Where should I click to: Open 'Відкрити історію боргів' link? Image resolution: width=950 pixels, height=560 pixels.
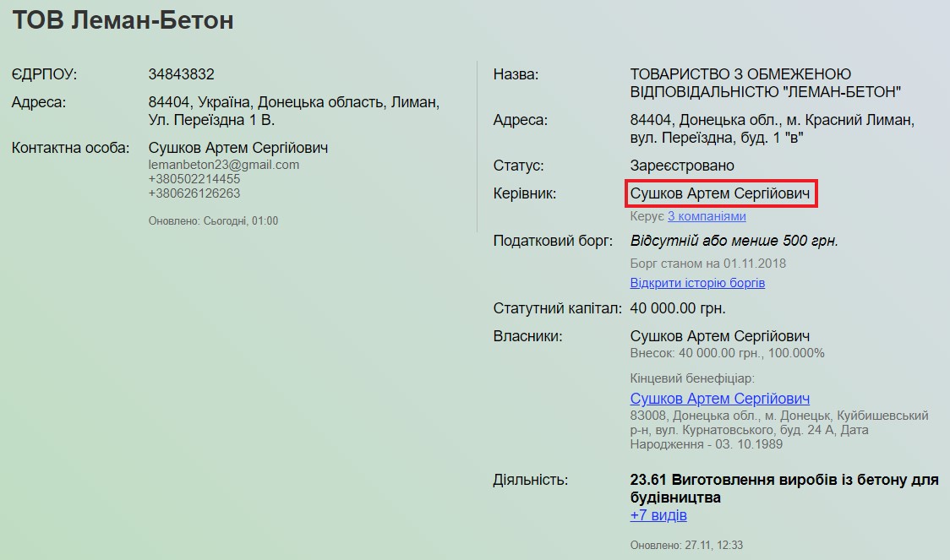(x=697, y=283)
